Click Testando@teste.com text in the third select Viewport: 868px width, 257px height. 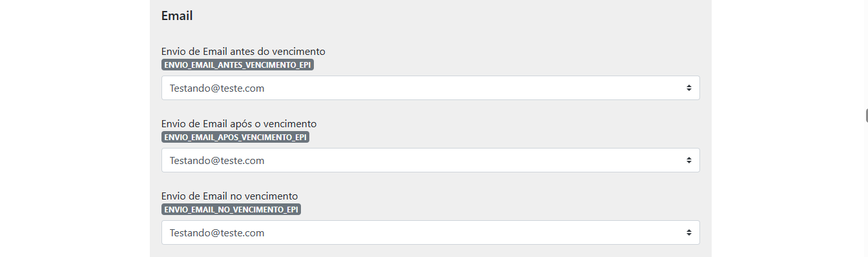[217, 233]
